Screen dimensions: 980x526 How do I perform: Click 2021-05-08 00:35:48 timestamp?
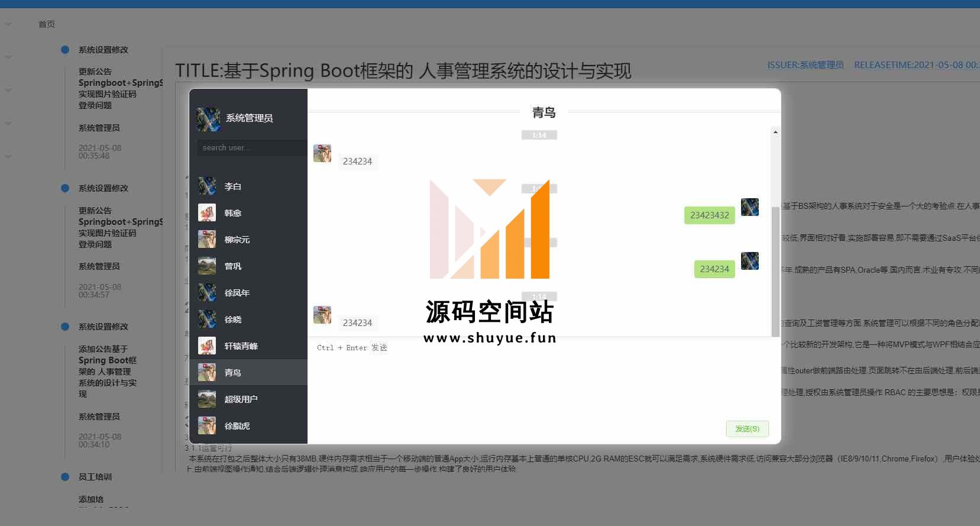[x=100, y=152]
